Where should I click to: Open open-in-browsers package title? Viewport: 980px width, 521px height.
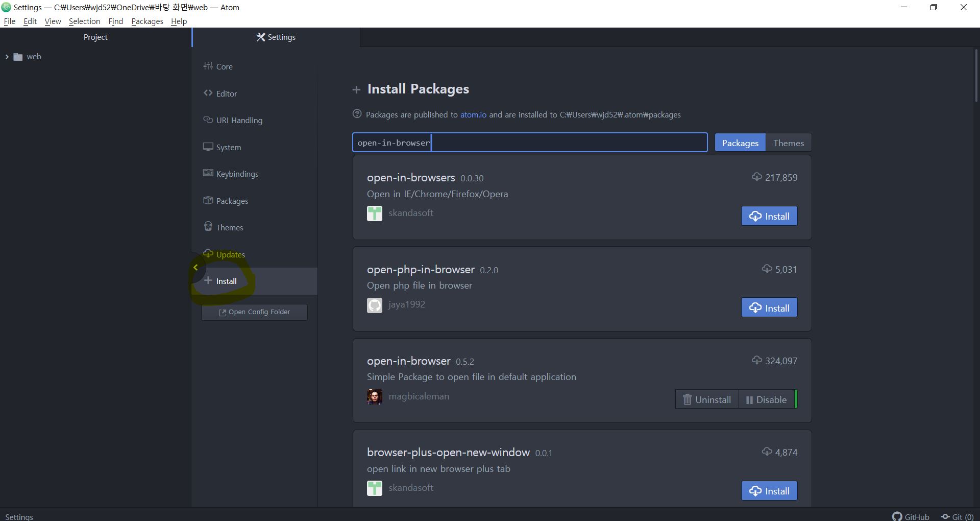(411, 177)
